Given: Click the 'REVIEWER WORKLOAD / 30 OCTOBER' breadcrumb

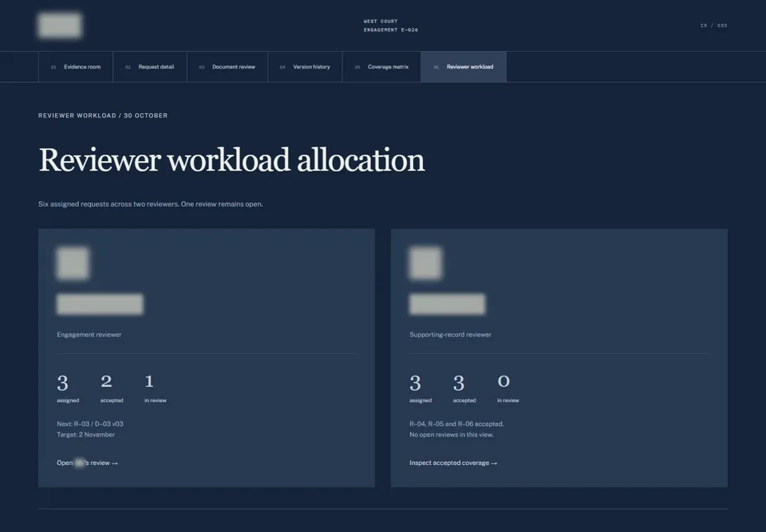Looking at the screenshot, I should [103, 116].
